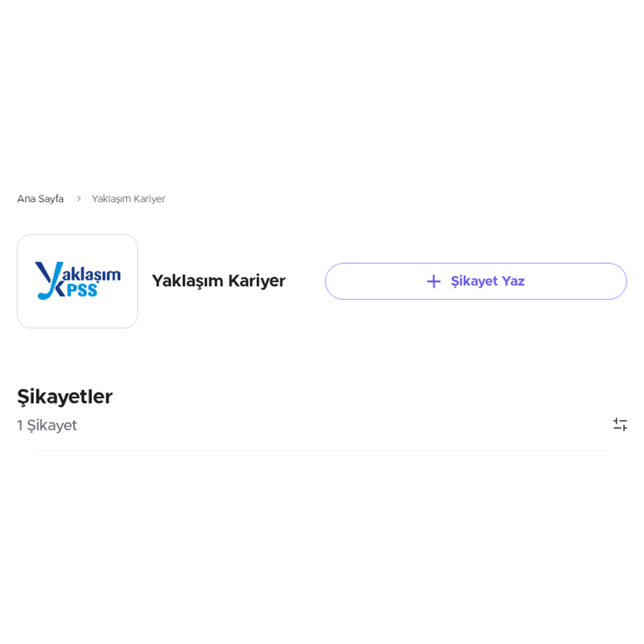Click the plus icon in Şikayet Yaz
Screen dimensions: 644x644
tap(434, 281)
